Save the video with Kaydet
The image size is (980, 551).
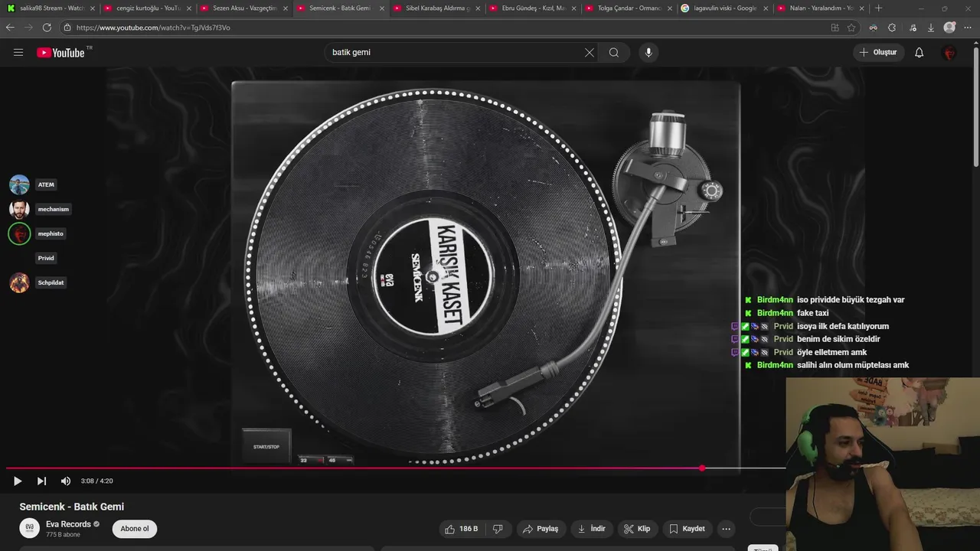(687, 529)
